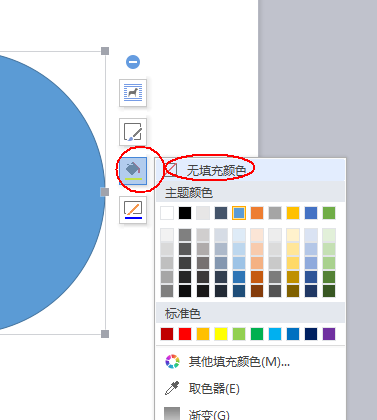This screenshot has height=420, width=377.
Task: Pick the light gray theme swatch beside black
Action: click(203, 213)
